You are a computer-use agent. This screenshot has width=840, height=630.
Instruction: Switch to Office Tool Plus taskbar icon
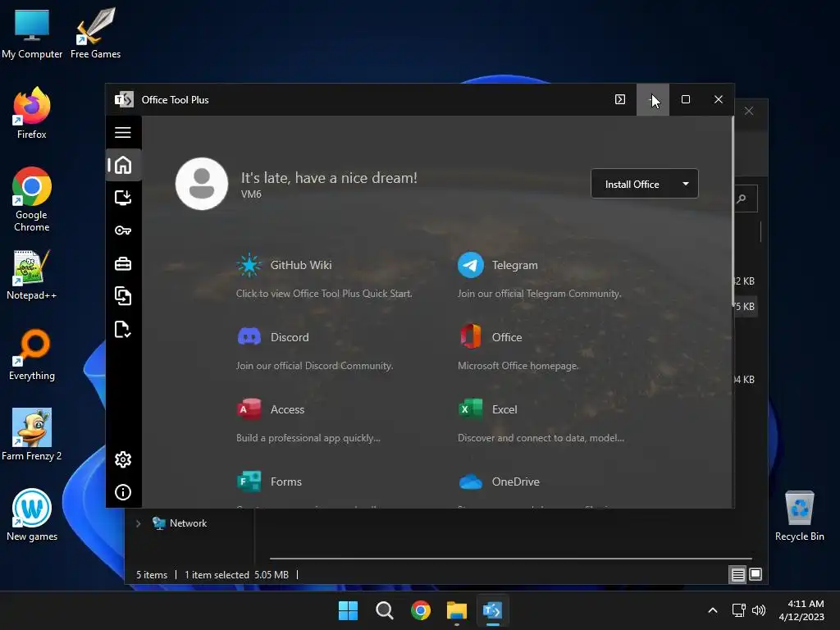coord(493,610)
